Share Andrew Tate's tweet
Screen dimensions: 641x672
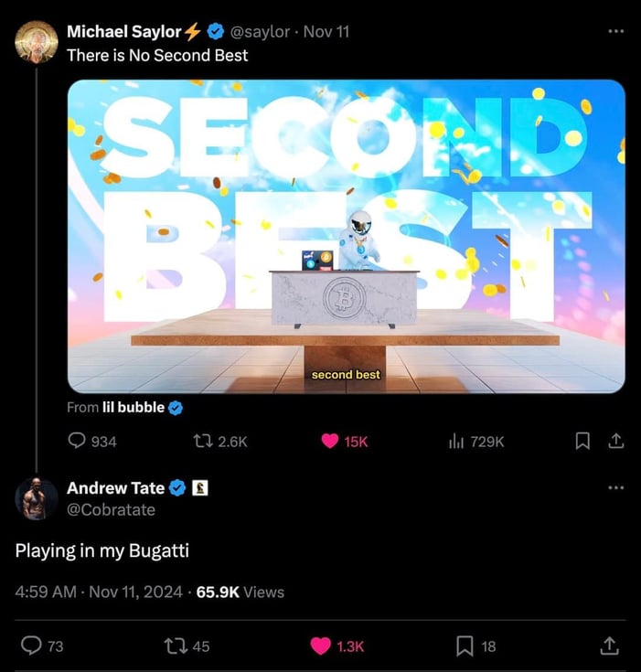point(609,645)
